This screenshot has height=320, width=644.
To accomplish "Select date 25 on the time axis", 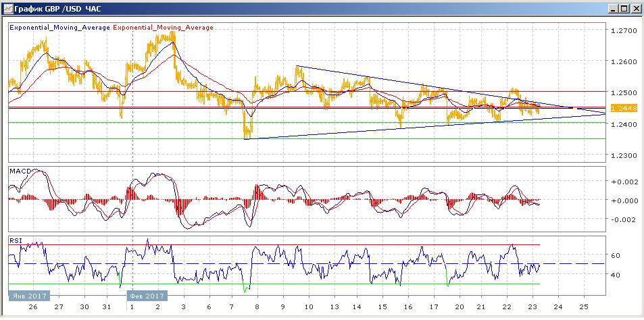I will (584, 307).
